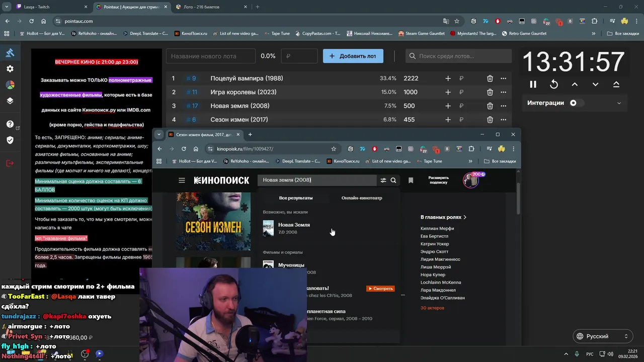Click orange Смотреть button
This screenshot has width=644, height=362.
tap(380, 289)
